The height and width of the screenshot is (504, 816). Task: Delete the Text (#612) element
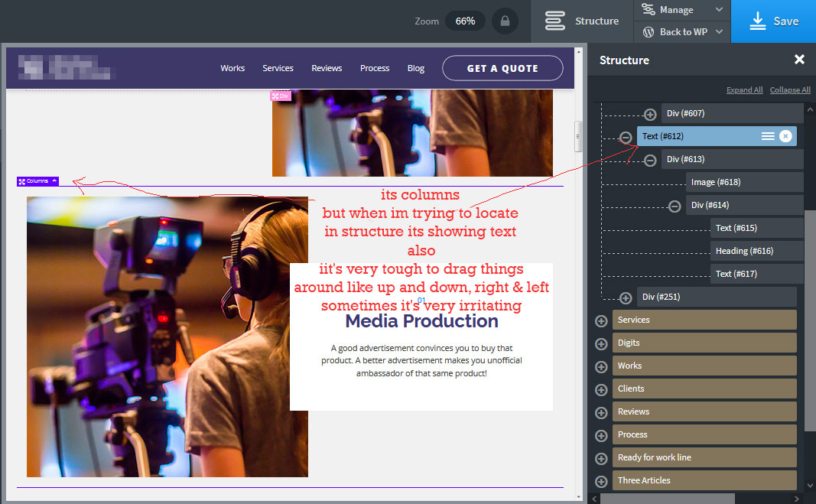pos(786,136)
